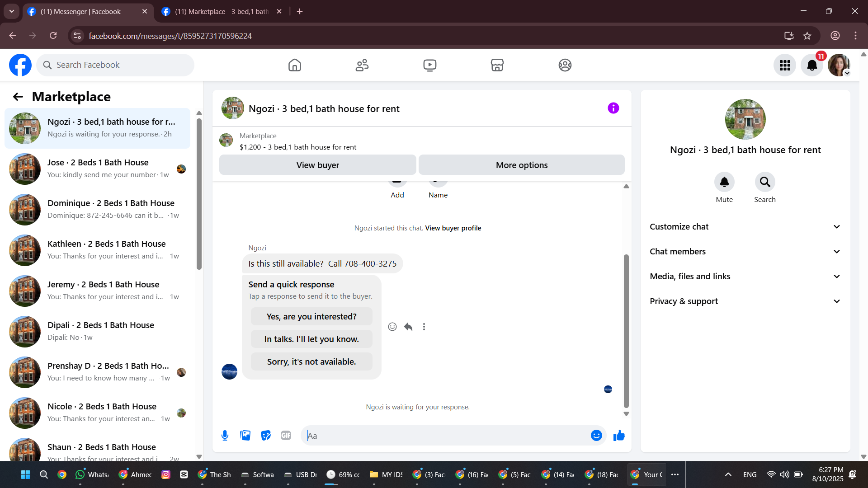Click the View buyer button
The width and height of the screenshot is (868, 488).
pos(317,165)
